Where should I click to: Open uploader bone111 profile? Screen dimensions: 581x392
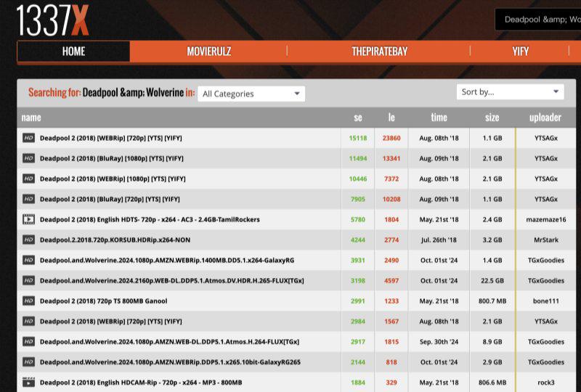coord(546,301)
